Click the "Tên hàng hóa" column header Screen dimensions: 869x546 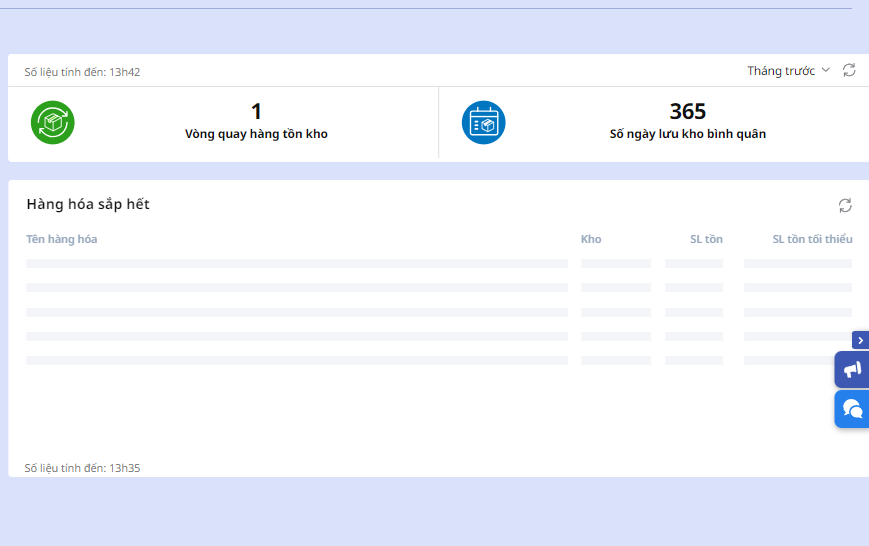pos(62,239)
